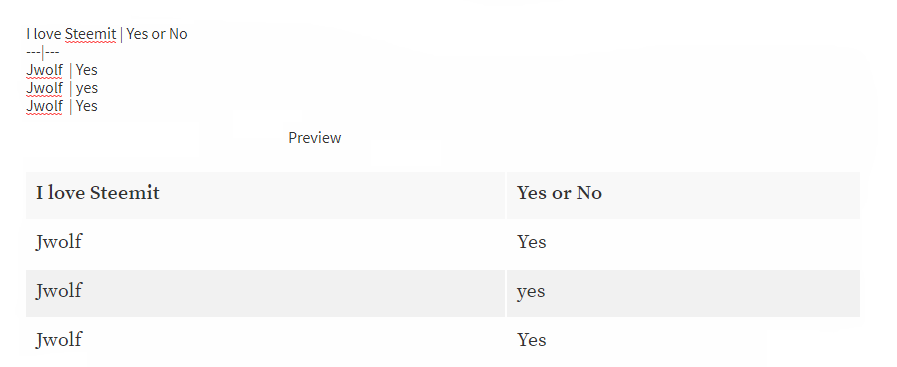Click the I love text in editor first line

click(43, 34)
